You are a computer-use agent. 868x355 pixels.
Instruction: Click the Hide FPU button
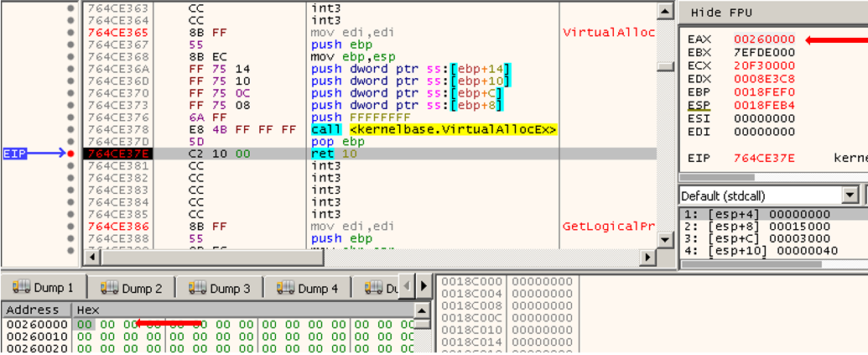(x=721, y=13)
